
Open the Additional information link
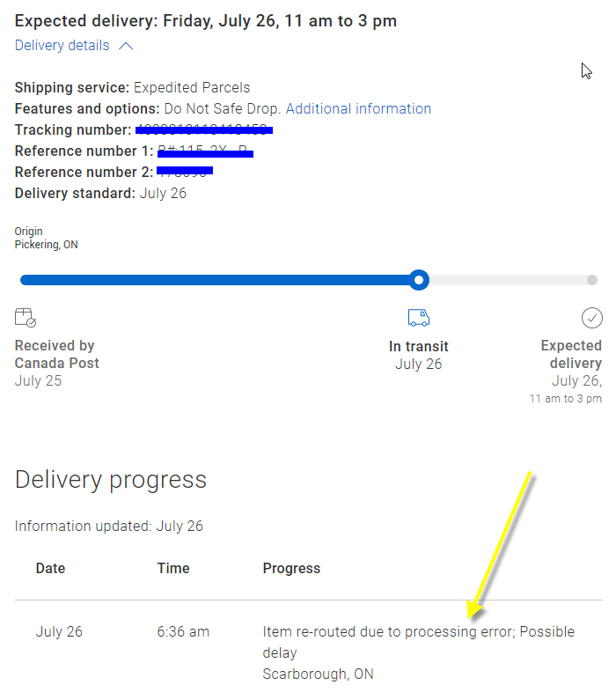point(358,109)
